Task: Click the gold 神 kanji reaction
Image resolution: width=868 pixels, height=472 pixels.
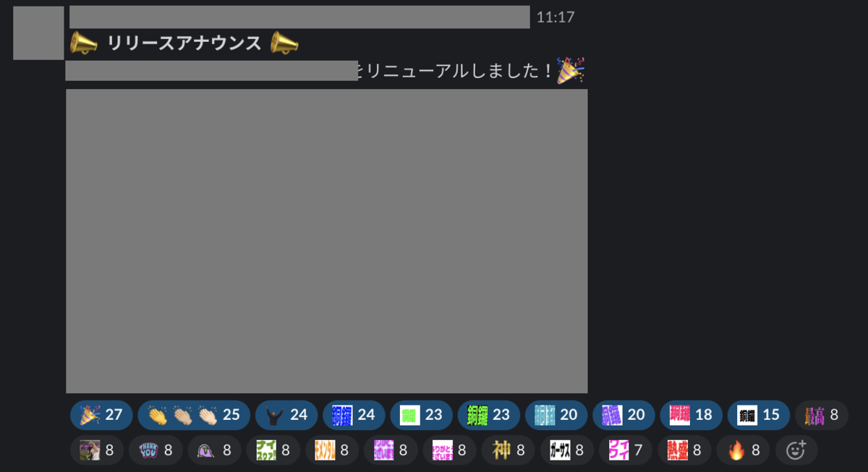Action: 508,450
